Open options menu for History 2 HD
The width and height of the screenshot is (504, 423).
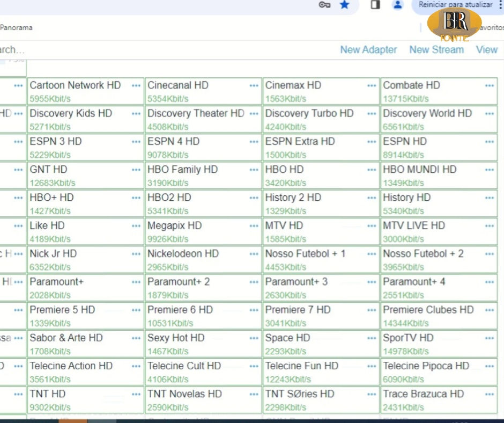372,198
